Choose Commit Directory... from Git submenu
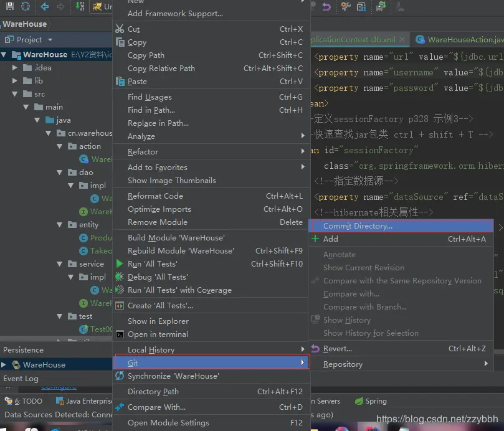 [401, 226]
